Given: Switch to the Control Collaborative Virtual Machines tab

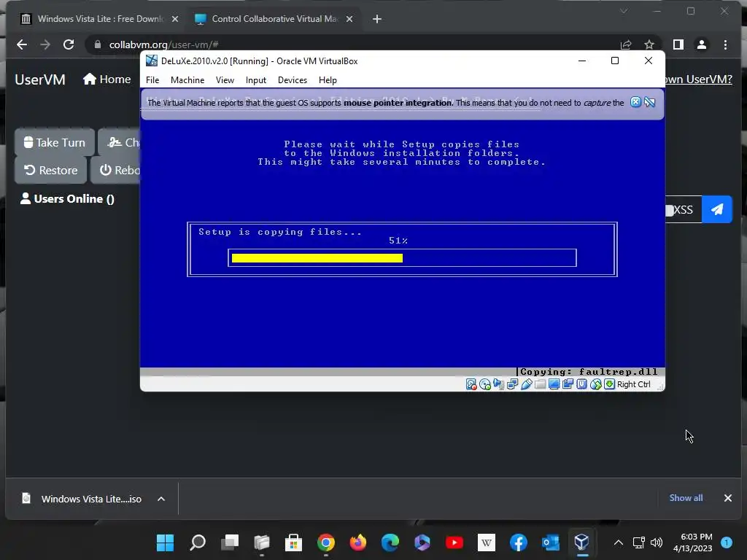Looking at the screenshot, I should coord(274,18).
